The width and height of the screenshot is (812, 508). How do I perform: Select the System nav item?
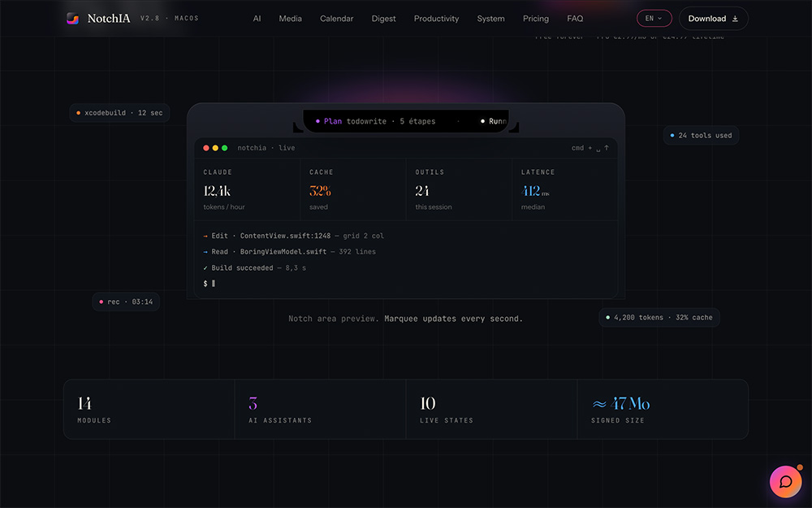pos(490,19)
